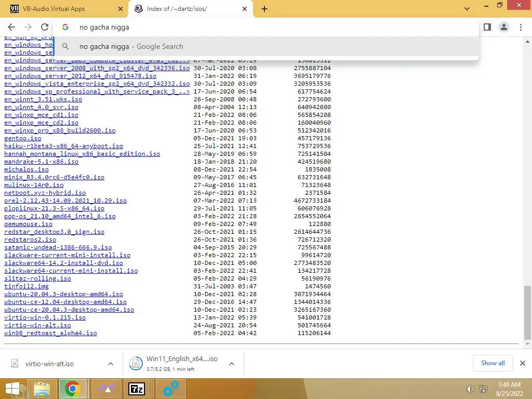Click the satanic-undead-i386-666.9.iso link
The width and height of the screenshot is (532, 399).
tap(58, 248)
